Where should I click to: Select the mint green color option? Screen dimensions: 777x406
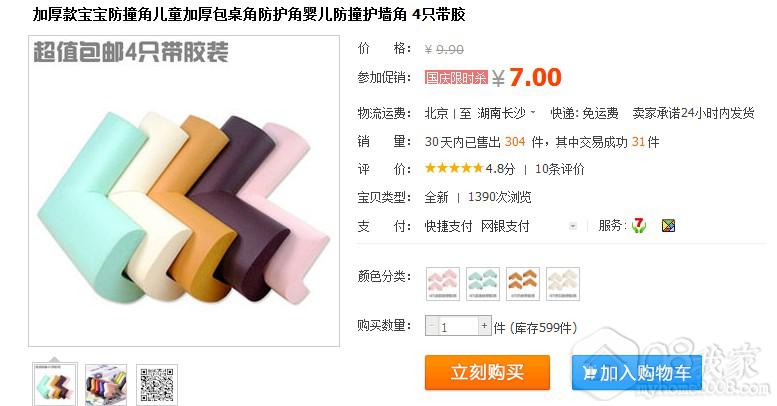click(483, 284)
